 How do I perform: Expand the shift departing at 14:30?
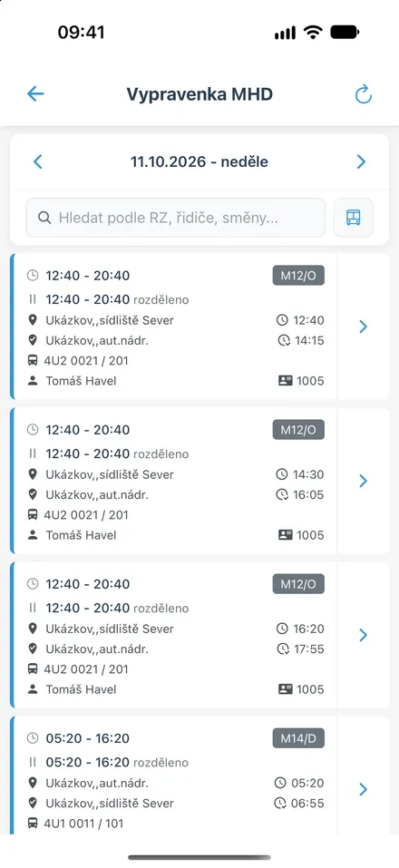tap(363, 481)
